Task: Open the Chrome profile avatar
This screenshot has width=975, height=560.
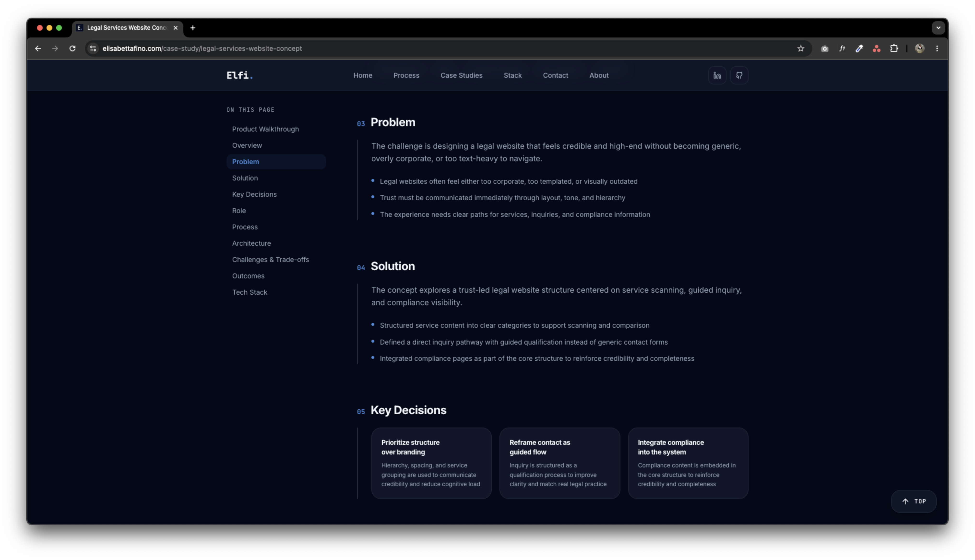Action: [920, 48]
